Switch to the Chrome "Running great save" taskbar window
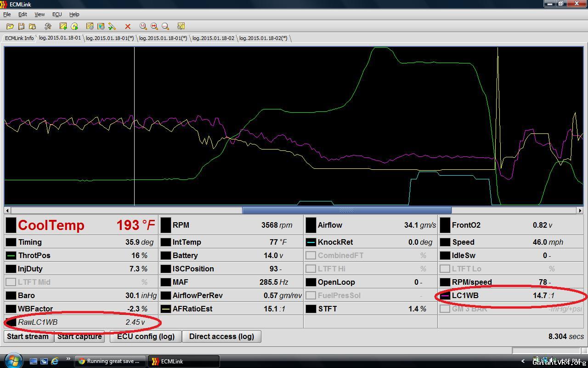This screenshot has width=588, height=368. pos(110,361)
